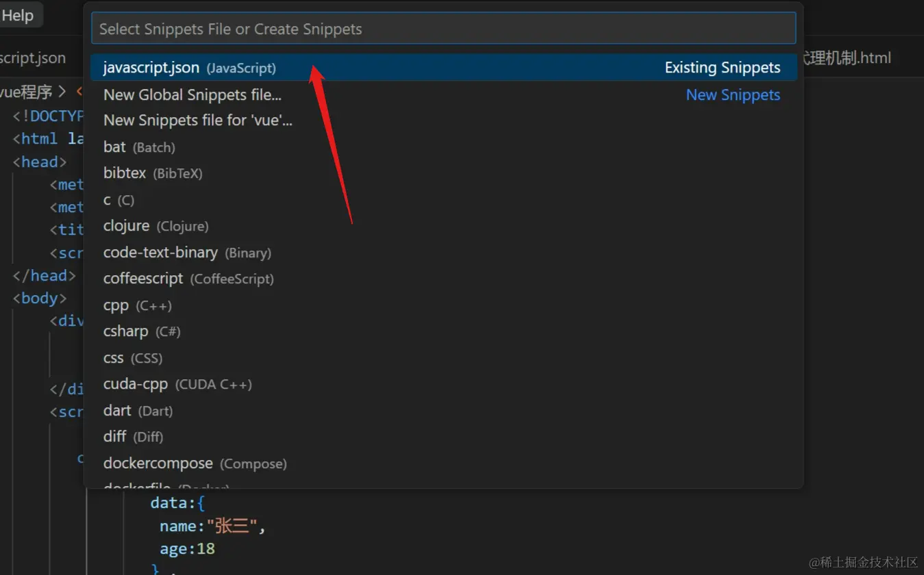
Task: Click the age:18 line in the editor
Action: 187,549
